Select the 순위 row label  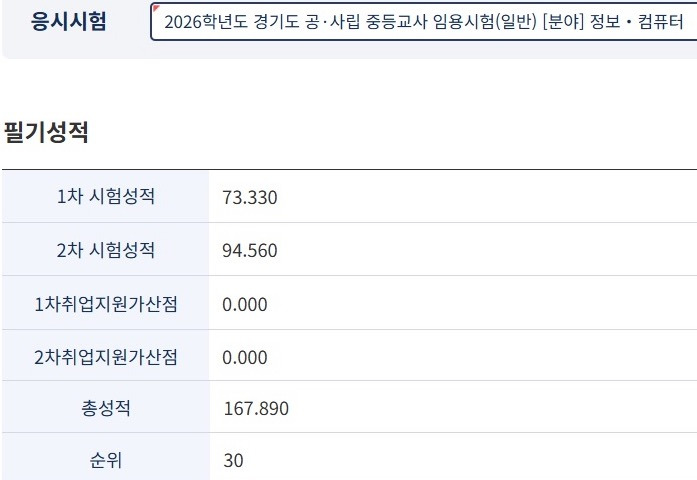[x=106, y=461]
